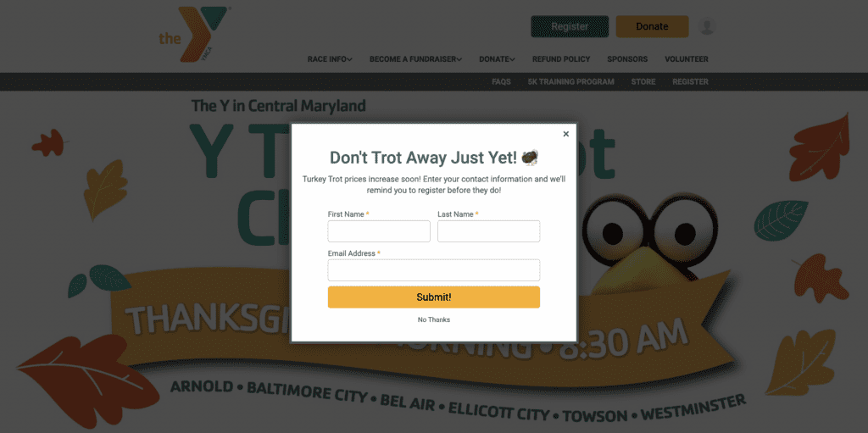Open the Refund Policy menu item
The width and height of the screenshot is (868, 433).
(x=561, y=59)
